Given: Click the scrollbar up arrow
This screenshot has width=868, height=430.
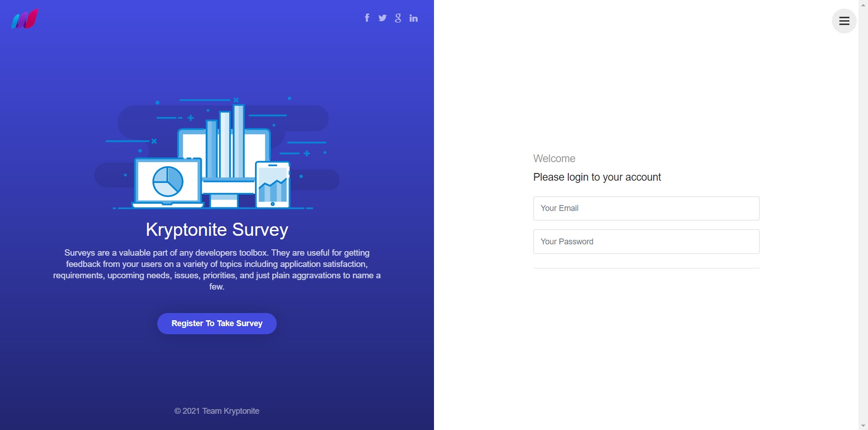Looking at the screenshot, I should pyautogui.click(x=863, y=5).
